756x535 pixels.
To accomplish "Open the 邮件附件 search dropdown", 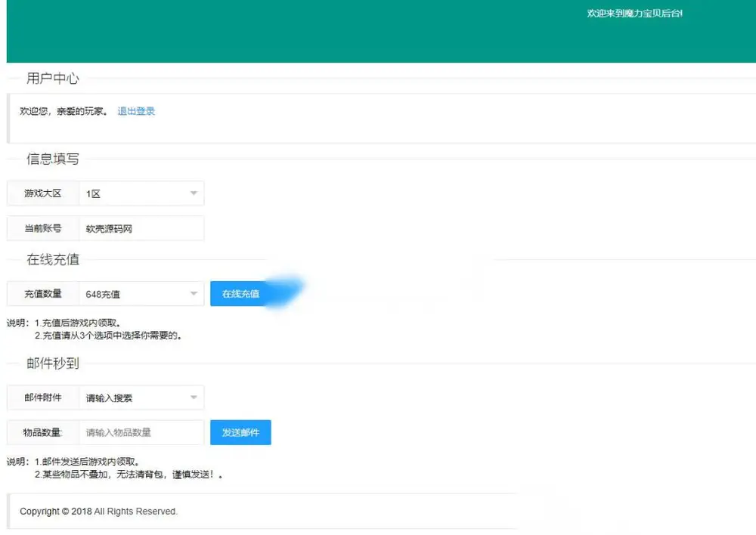I will click(x=141, y=398).
